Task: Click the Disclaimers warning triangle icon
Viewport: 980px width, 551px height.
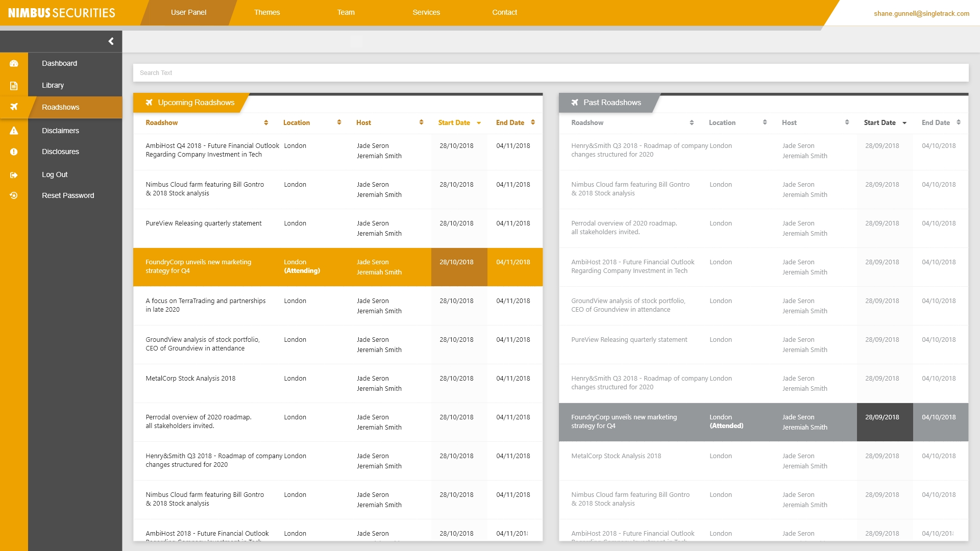Action: click(x=14, y=131)
